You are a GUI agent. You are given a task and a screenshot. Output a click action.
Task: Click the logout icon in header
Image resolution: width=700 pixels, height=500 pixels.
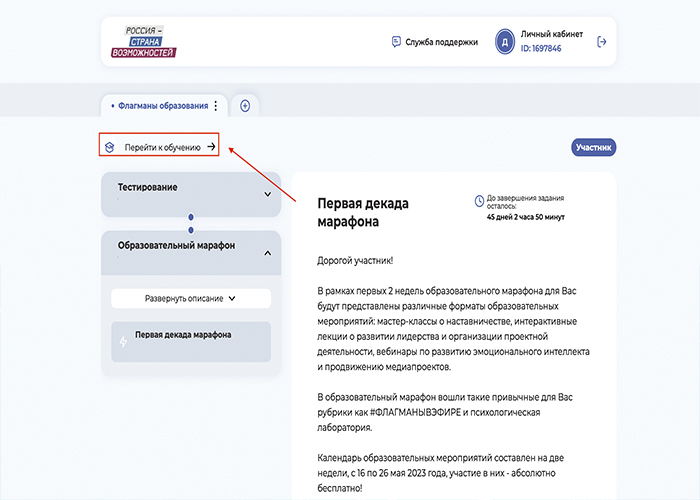click(x=601, y=42)
